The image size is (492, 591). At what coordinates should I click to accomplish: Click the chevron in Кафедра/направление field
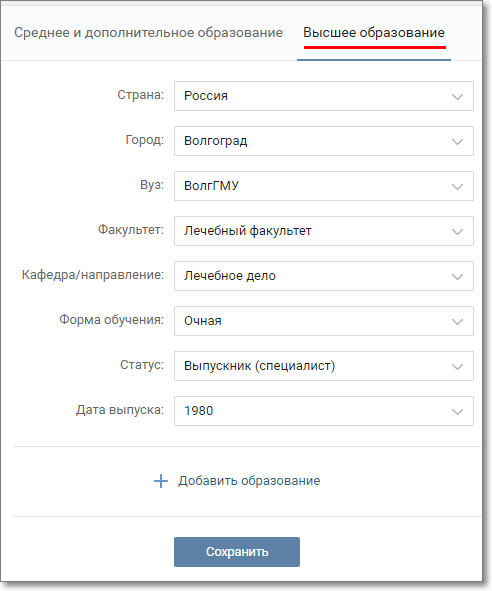coord(457,277)
